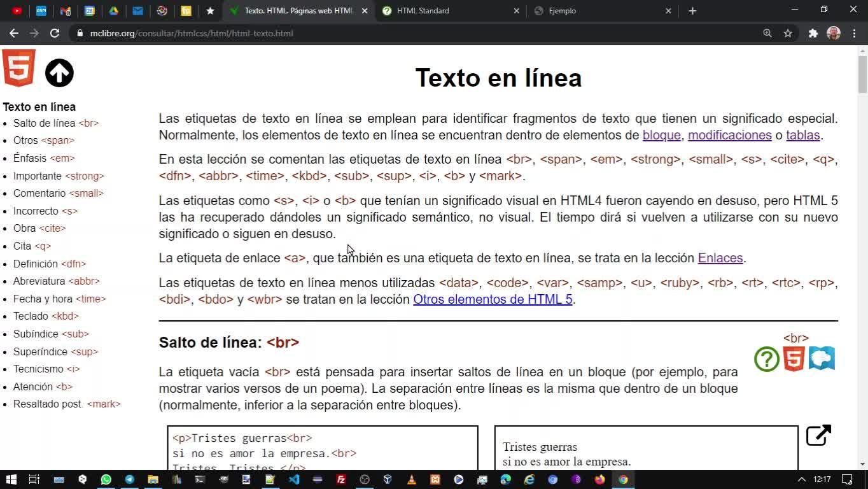Jump to 'Resaltado post. <mark>' entry
Screen dimensions: 868x489
(67, 404)
